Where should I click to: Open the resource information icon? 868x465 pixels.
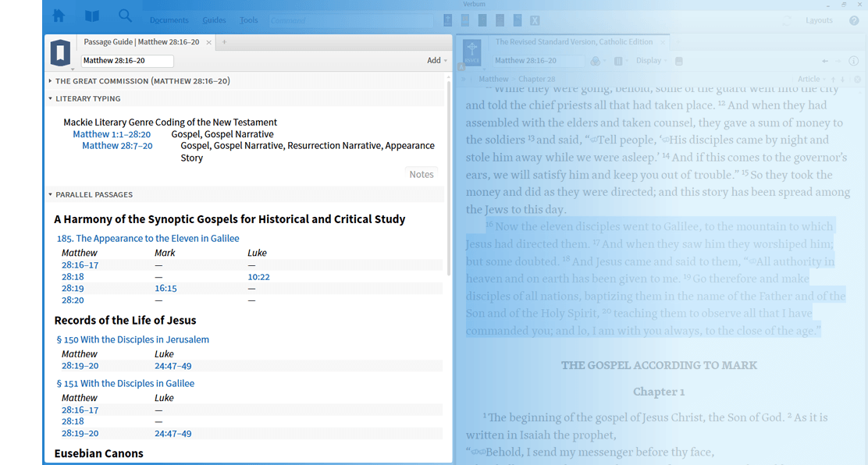(x=854, y=61)
